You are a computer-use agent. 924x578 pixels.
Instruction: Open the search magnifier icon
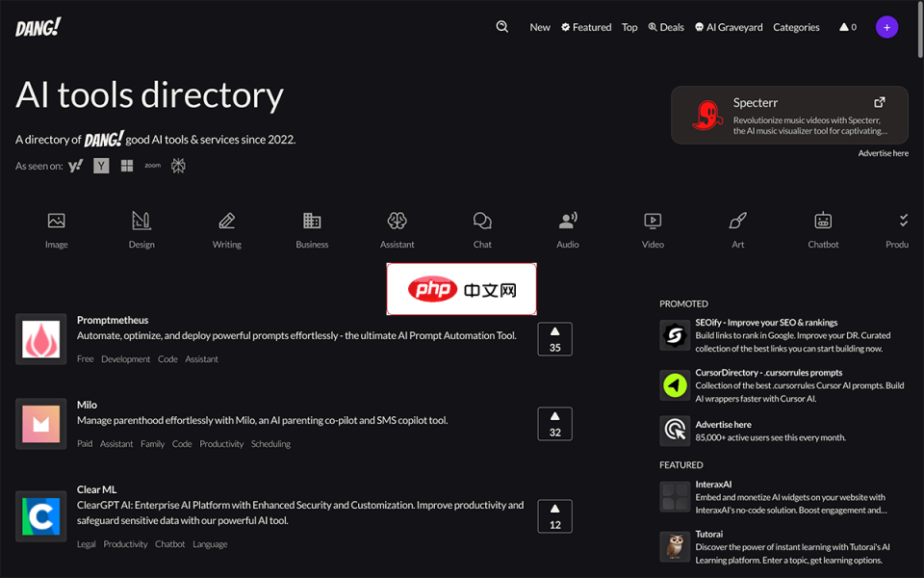502,27
